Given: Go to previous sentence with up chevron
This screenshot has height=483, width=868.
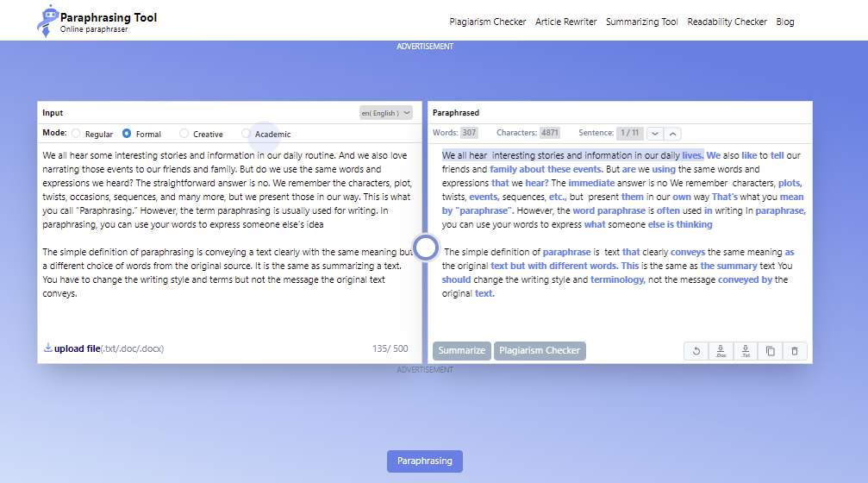Looking at the screenshot, I should (x=673, y=134).
